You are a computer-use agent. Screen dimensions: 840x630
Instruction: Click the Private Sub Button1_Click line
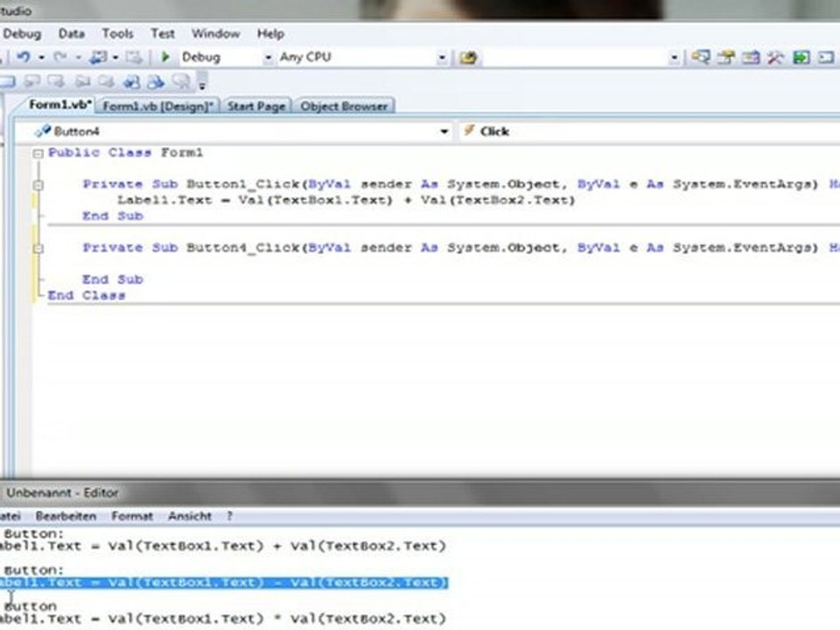459,185
